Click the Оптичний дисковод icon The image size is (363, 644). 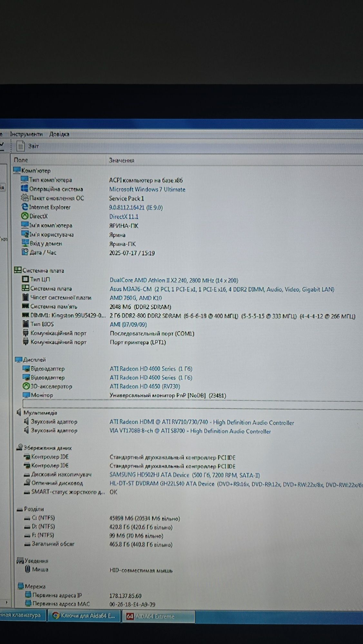[x=27, y=482]
